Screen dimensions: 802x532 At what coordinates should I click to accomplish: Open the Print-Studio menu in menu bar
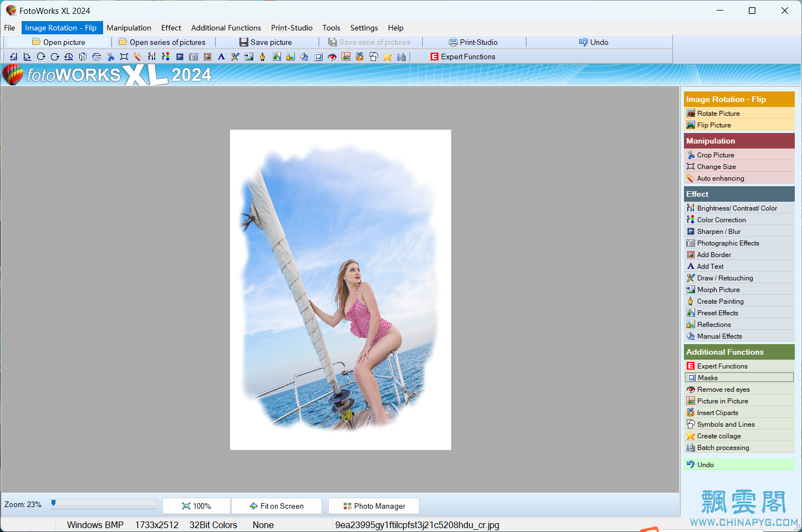pyautogui.click(x=292, y=28)
